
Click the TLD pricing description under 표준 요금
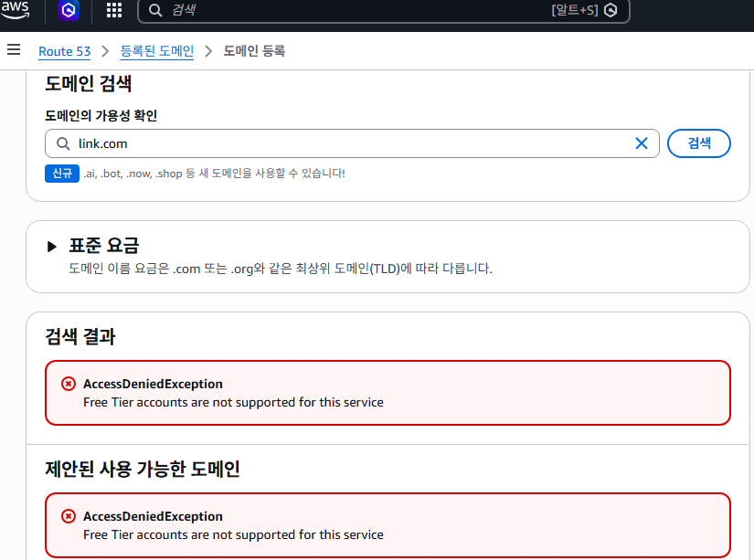pyautogui.click(x=281, y=269)
